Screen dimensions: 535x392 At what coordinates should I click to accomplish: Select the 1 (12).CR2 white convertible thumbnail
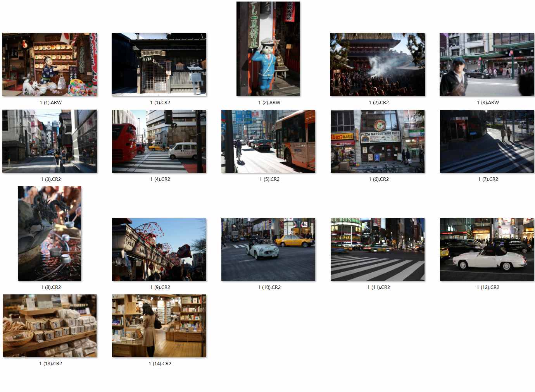(x=487, y=249)
